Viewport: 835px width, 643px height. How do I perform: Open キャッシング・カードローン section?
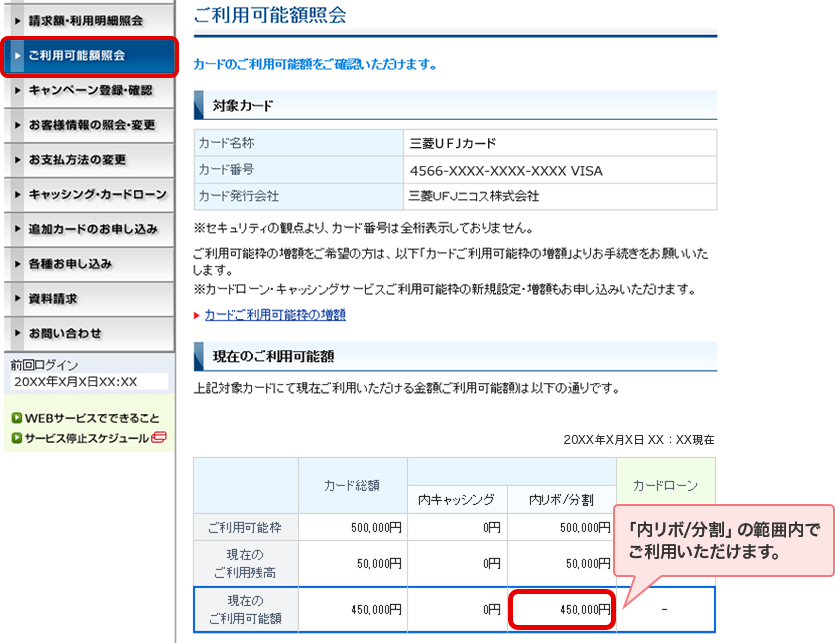[97, 194]
